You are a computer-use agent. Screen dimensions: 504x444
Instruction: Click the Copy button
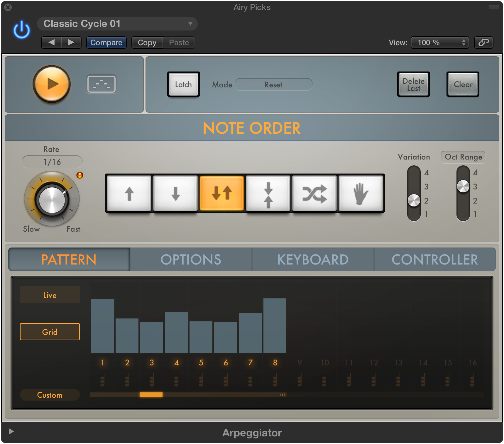(x=147, y=43)
